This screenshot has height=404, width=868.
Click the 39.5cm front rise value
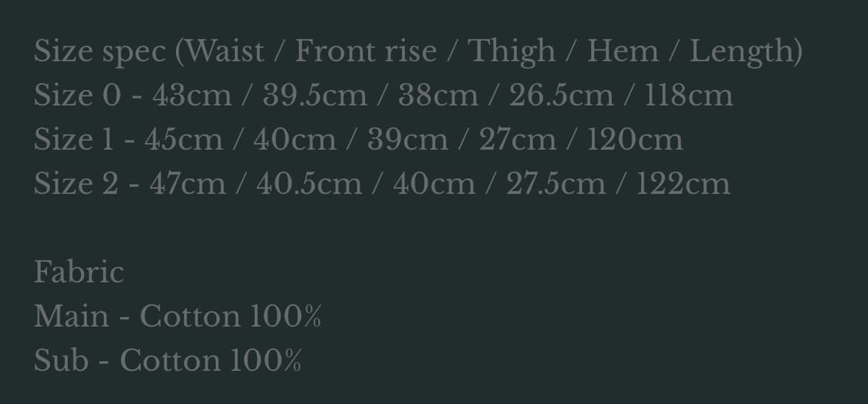(315, 95)
